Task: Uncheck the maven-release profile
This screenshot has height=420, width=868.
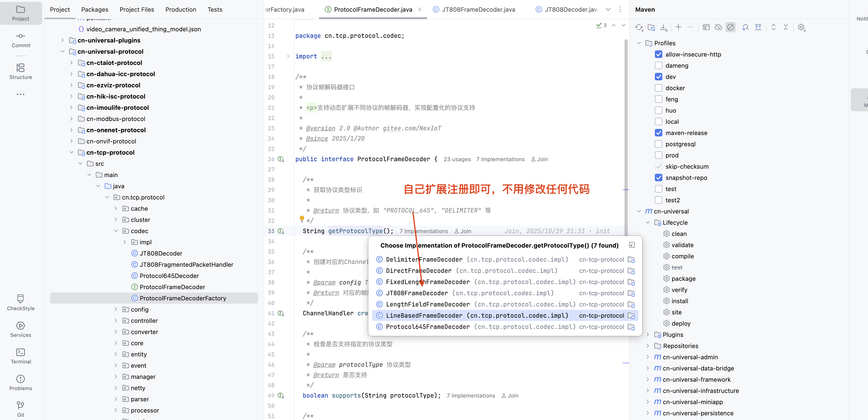Action: 658,133
